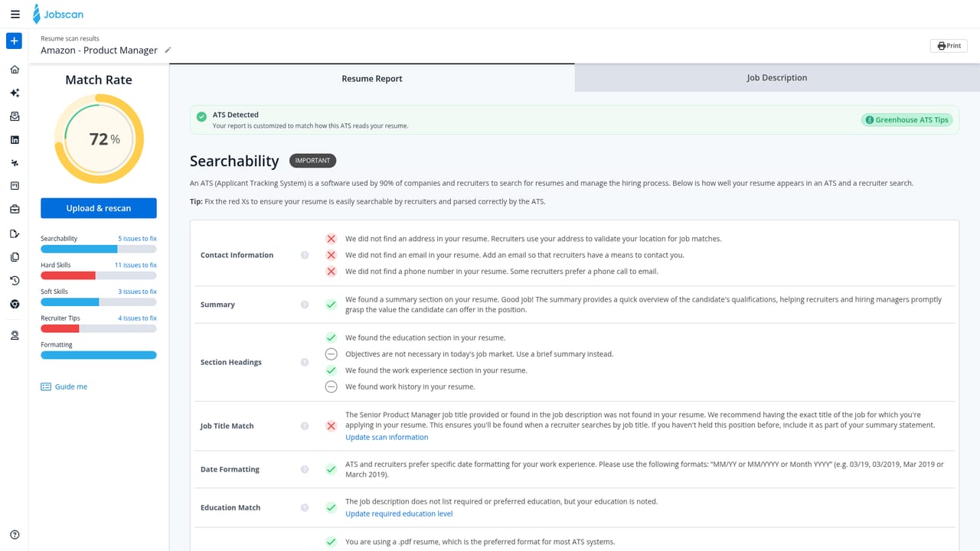Select the Resume Report tab
980x551 pixels.
tap(372, 78)
